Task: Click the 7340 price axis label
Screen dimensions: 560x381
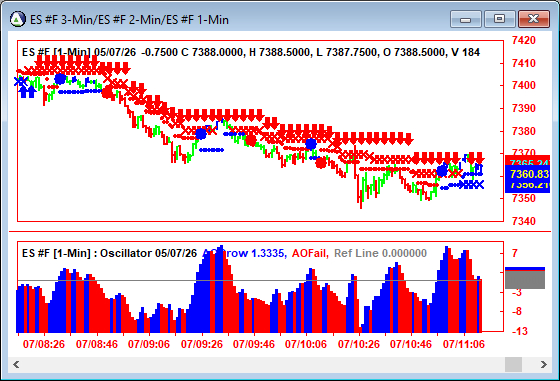Action: point(524,221)
